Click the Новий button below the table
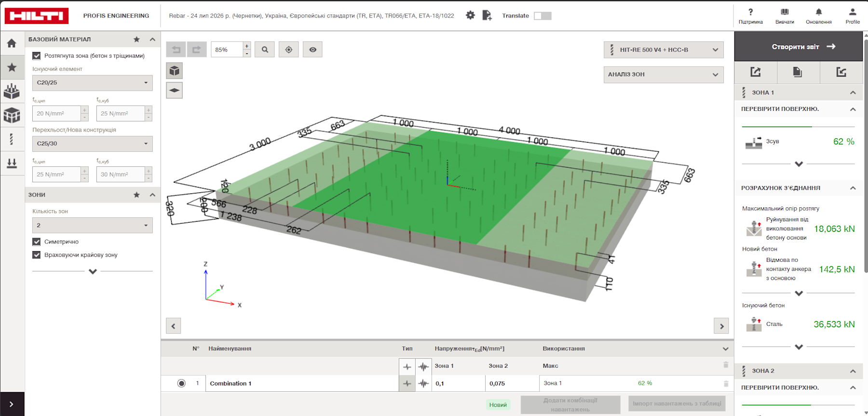 click(498, 405)
